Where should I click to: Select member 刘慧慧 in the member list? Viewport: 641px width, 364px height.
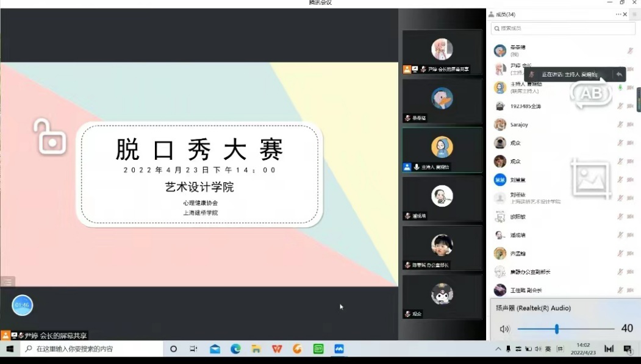pos(518,180)
